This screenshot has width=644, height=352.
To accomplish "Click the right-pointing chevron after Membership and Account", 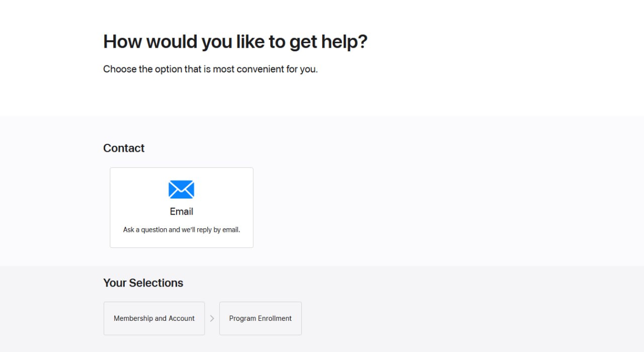I will 212,318.
